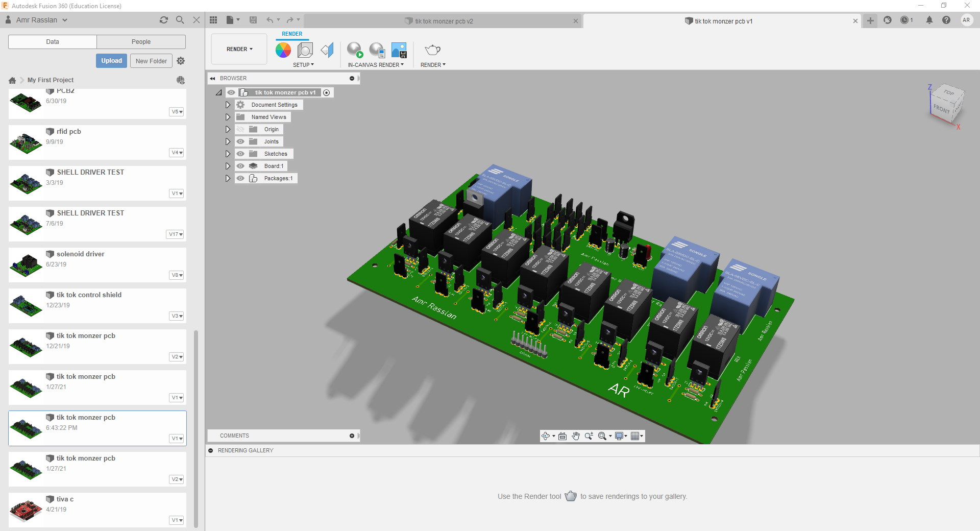Open the data panel grid icon
Image resolution: width=980 pixels, height=531 pixels.
click(213, 20)
